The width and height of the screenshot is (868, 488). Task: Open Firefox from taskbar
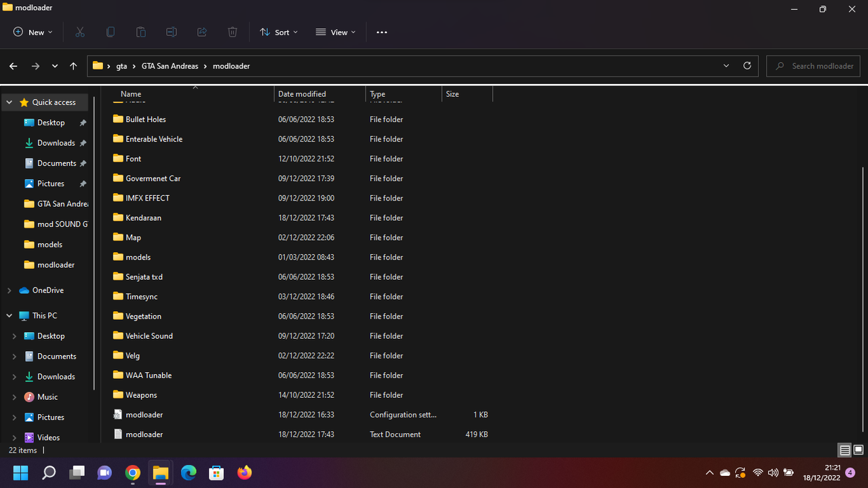[245, 472]
